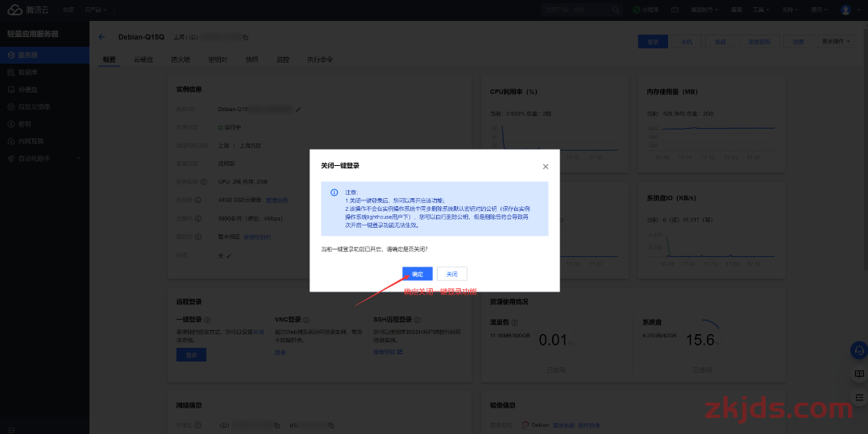Click the 关闭 link in 一键登录 description
The image size is (868, 434).
click(259, 332)
